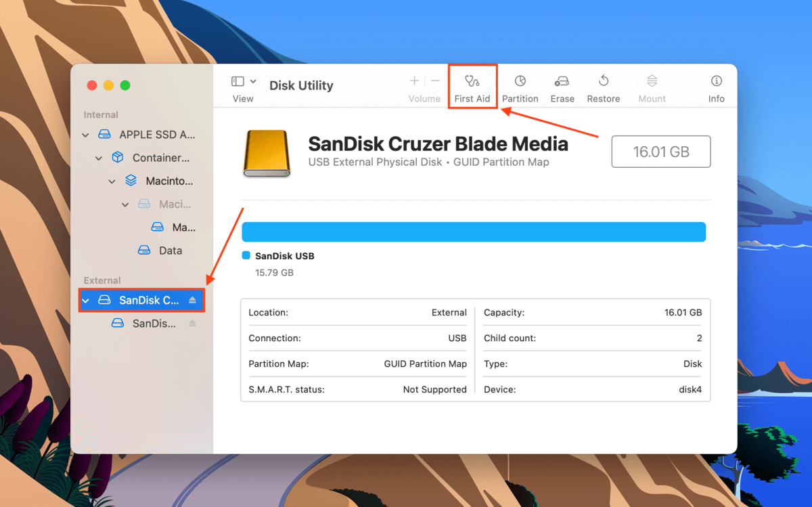812x507 pixels.
Task: Add a volume with the plus button
Action: [414, 81]
